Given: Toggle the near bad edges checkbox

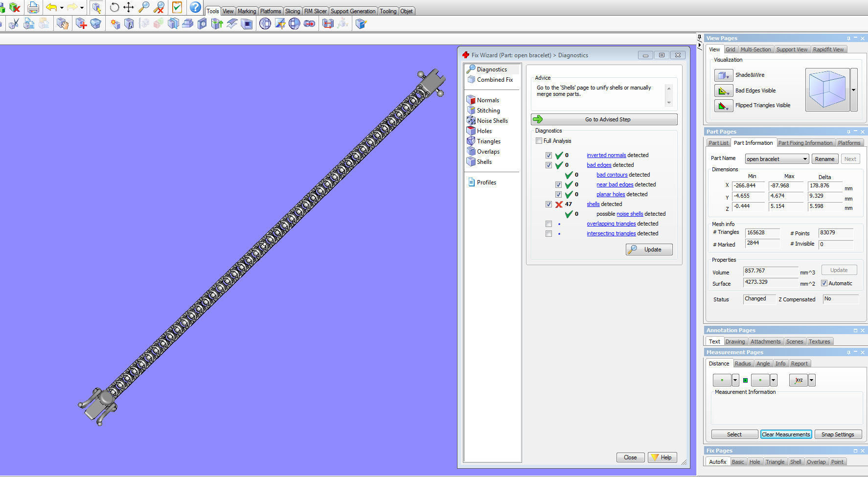Looking at the screenshot, I should (558, 185).
